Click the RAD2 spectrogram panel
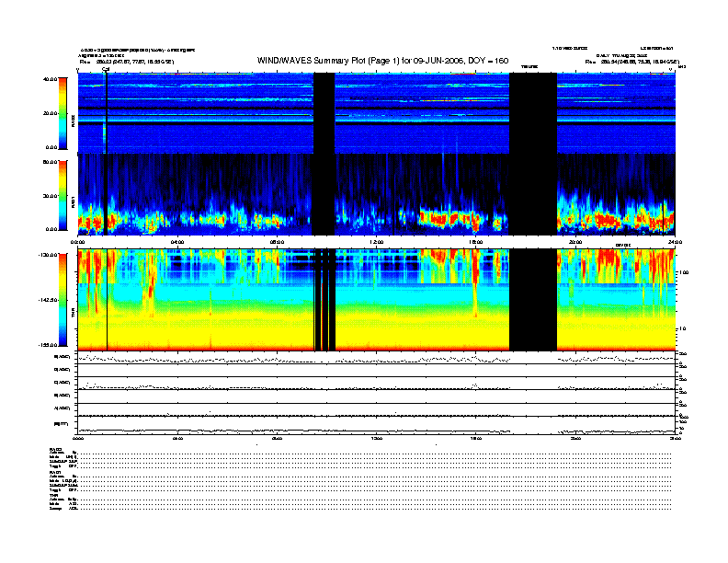Viewport: 728px width, 563px height. coord(377,113)
